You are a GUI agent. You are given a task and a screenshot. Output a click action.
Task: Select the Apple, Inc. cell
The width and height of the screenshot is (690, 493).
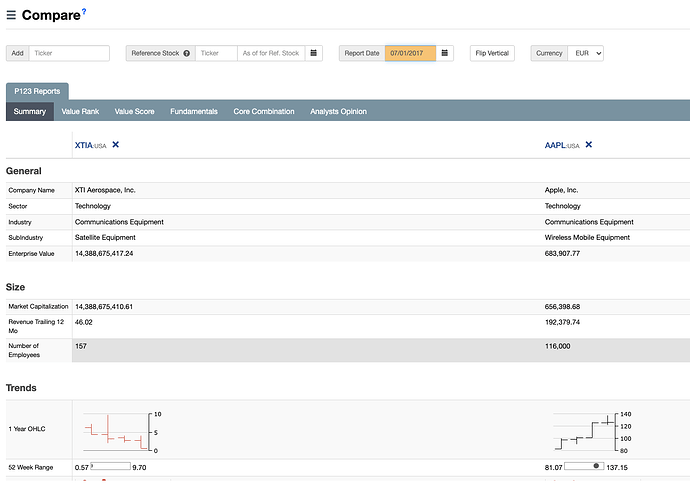click(562, 190)
